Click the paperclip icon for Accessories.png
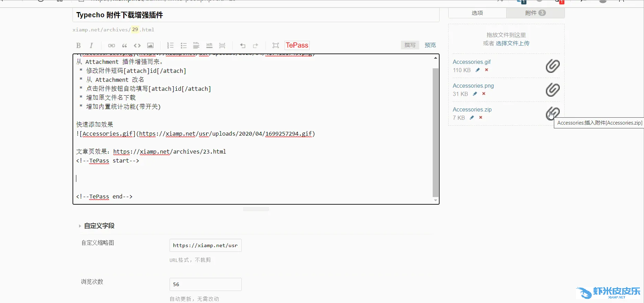 tap(552, 90)
